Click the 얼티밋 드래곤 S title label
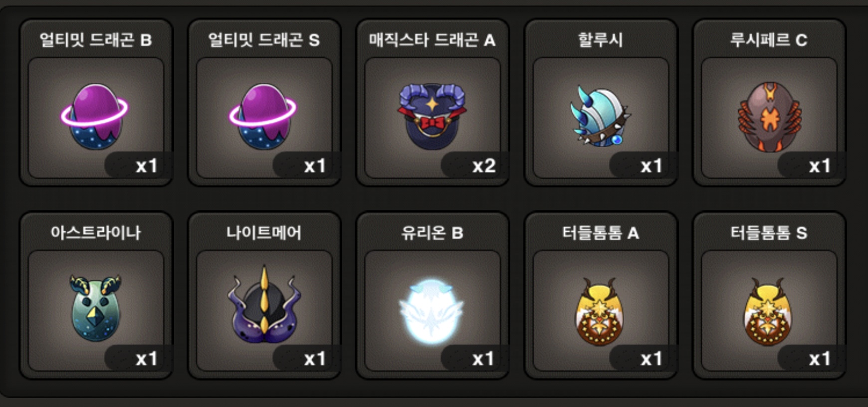Image resolution: width=868 pixels, height=407 pixels. click(263, 40)
